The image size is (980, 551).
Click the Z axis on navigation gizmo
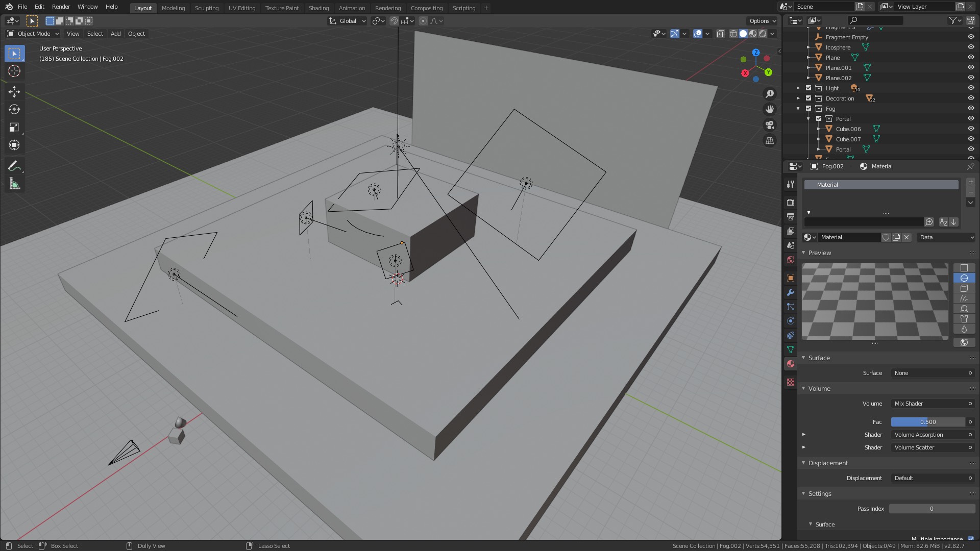pos(756,53)
